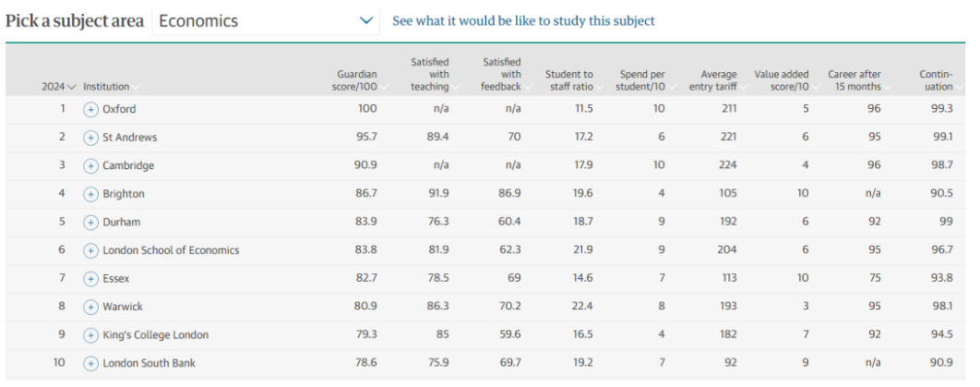Sort by Average entry tariff column
980x387 pixels.
click(x=711, y=80)
